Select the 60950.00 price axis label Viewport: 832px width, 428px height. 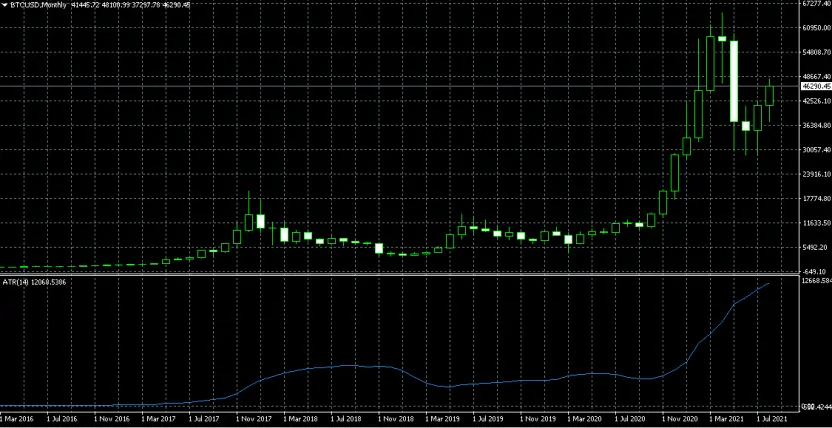click(x=817, y=28)
